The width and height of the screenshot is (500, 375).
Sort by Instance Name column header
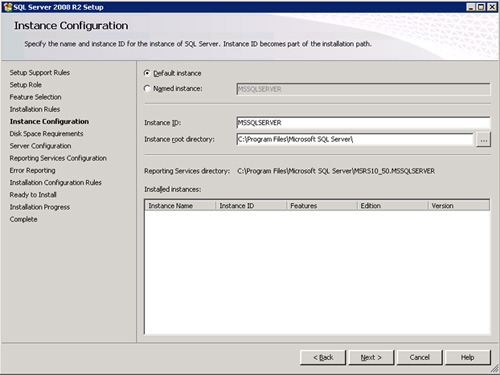tap(180, 206)
